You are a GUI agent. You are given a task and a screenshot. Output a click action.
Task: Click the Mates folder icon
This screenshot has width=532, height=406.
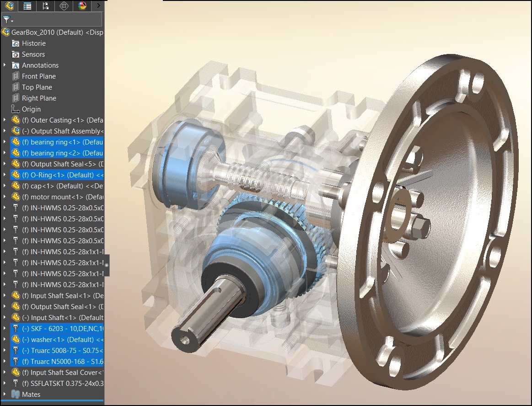tap(16, 394)
